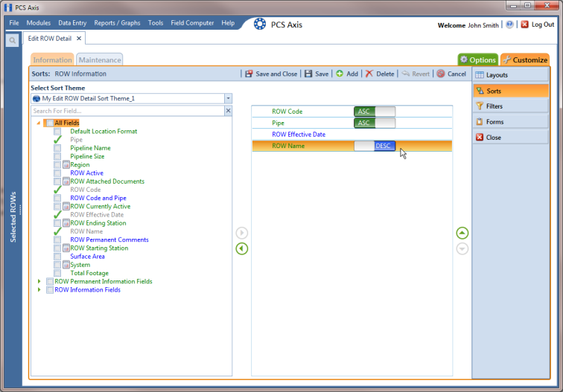The height and width of the screenshot is (392, 563).
Task: Check the Total Footage checkbox
Action: 57,273
